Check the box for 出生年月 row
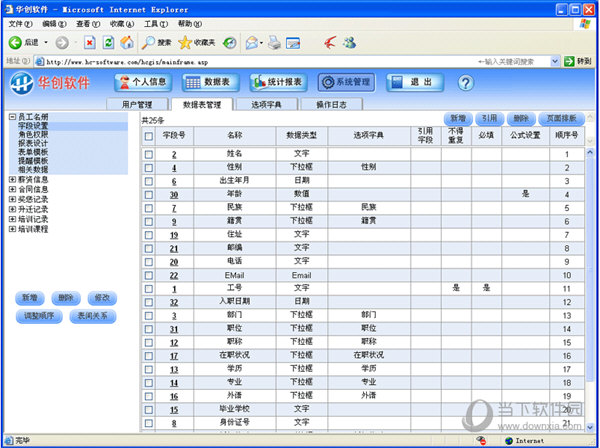The width and height of the screenshot is (600, 448). coord(148,181)
